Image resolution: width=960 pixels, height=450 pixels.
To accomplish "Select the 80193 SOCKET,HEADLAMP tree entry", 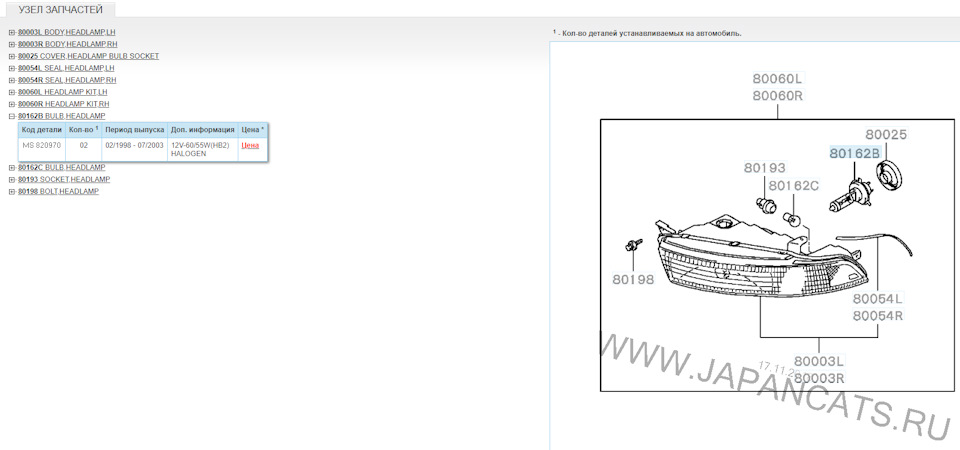I will pyautogui.click(x=64, y=179).
